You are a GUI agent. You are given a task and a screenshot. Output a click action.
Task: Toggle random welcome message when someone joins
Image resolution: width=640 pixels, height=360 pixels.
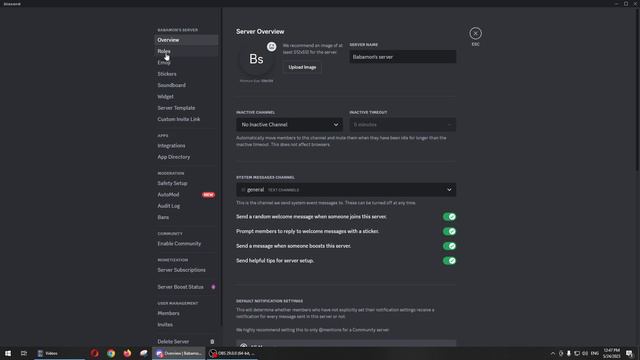click(x=449, y=217)
